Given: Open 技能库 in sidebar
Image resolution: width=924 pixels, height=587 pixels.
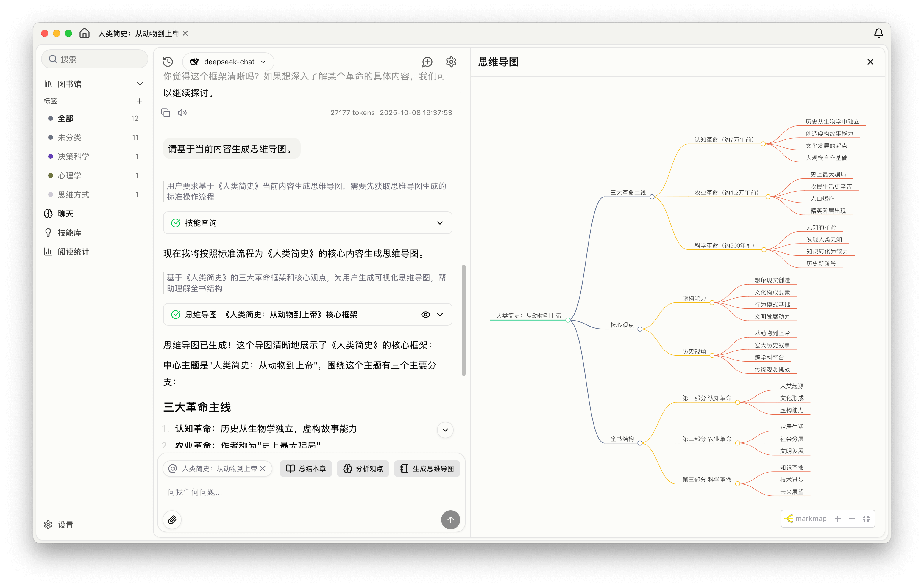Looking at the screenshot, I should (69, 233).
